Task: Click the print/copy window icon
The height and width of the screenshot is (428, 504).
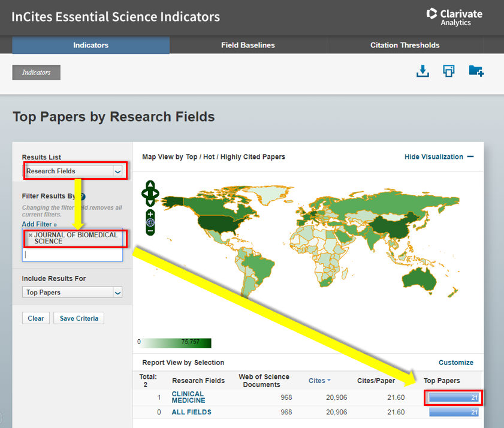Action: coord(449,71)
